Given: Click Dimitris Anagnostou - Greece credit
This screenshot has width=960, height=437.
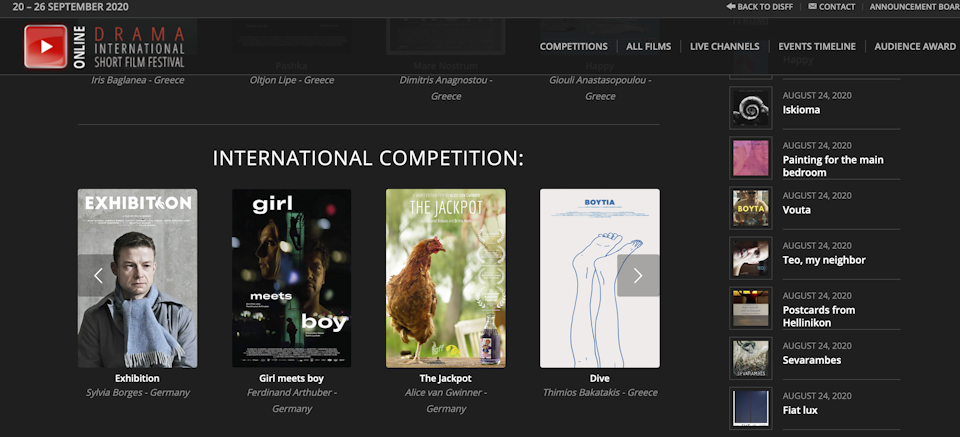Looking at the screenshot, I should 446,88.
